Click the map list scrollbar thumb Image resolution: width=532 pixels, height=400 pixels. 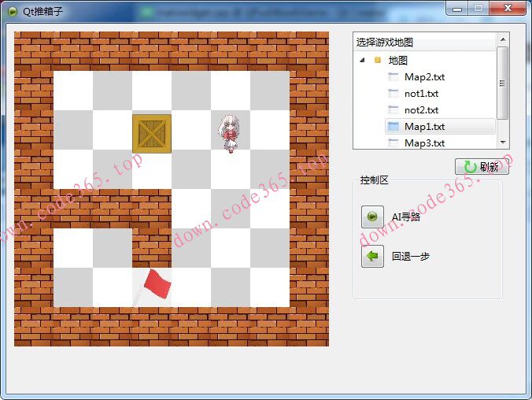[502, 83]
